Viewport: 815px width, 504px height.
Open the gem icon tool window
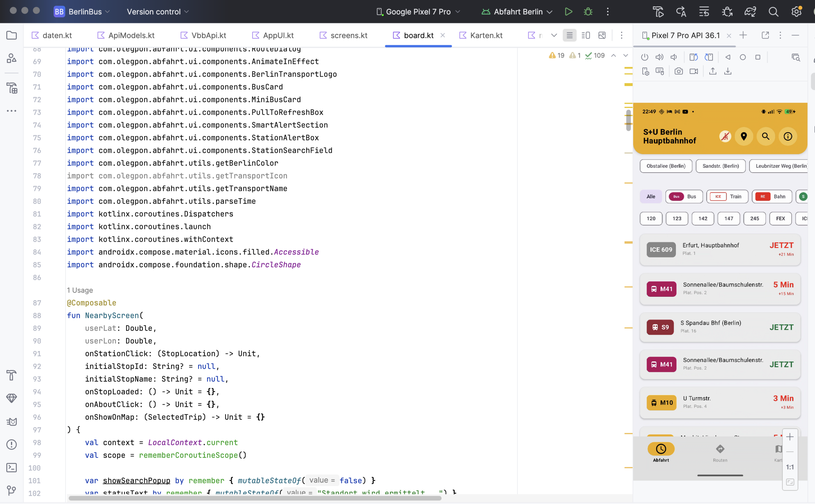point(12,398)
